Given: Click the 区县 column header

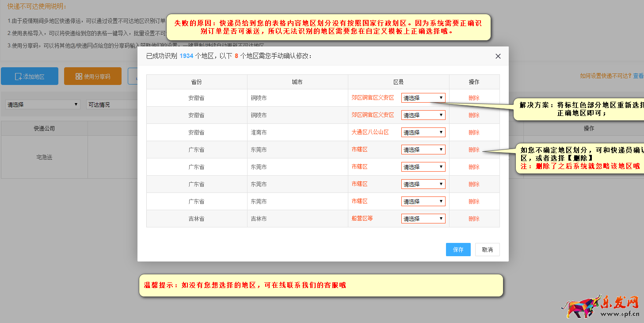Looking at the screenshot, I should 398,82.
